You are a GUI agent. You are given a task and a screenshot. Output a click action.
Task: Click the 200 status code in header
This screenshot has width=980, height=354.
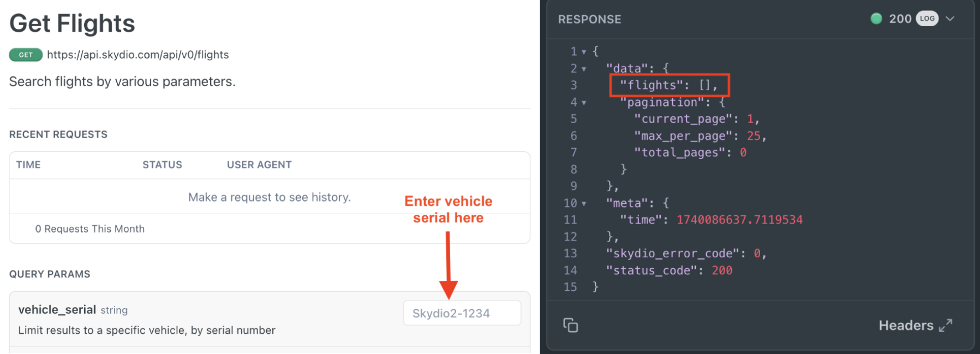(900, 19)
